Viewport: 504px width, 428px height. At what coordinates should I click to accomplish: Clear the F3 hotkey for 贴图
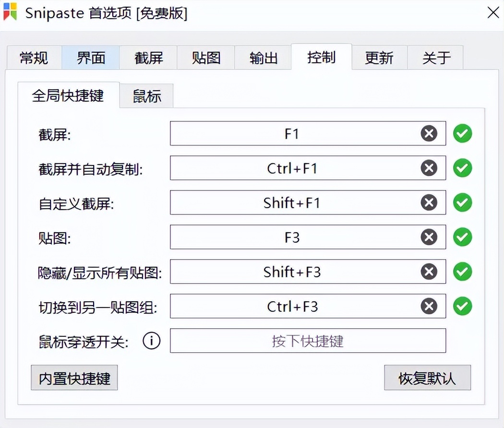[429, 237]
